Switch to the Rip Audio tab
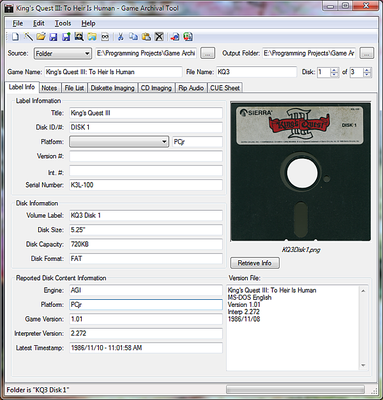Image resolution: width=383 pixels, height=400 pixels. pos(191,88)
